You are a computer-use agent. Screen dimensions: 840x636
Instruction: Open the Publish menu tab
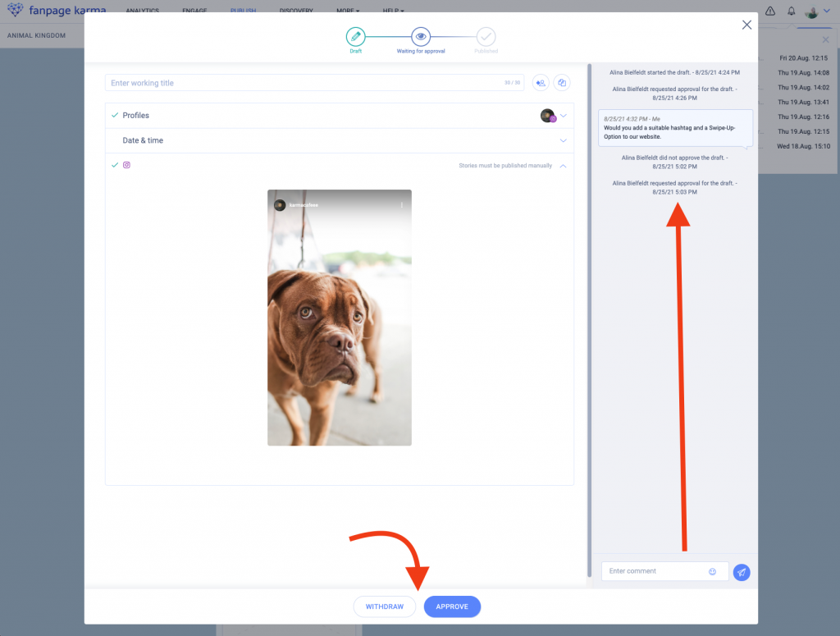pyautogui.click(x=243, y=11)
